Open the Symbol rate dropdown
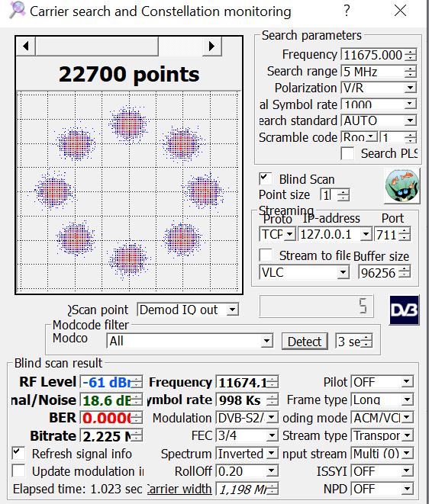This screenshot has width=429, height=504. click(410, 104)
